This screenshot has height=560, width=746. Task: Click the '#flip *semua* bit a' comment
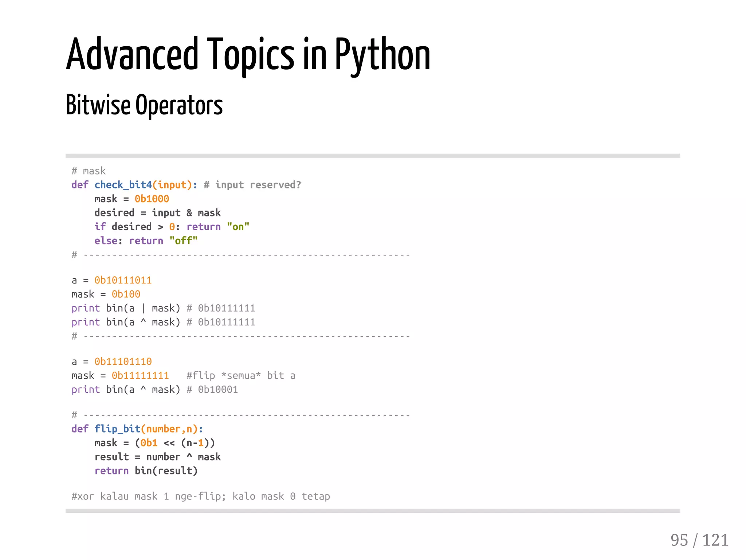click(x=241, y=376)
